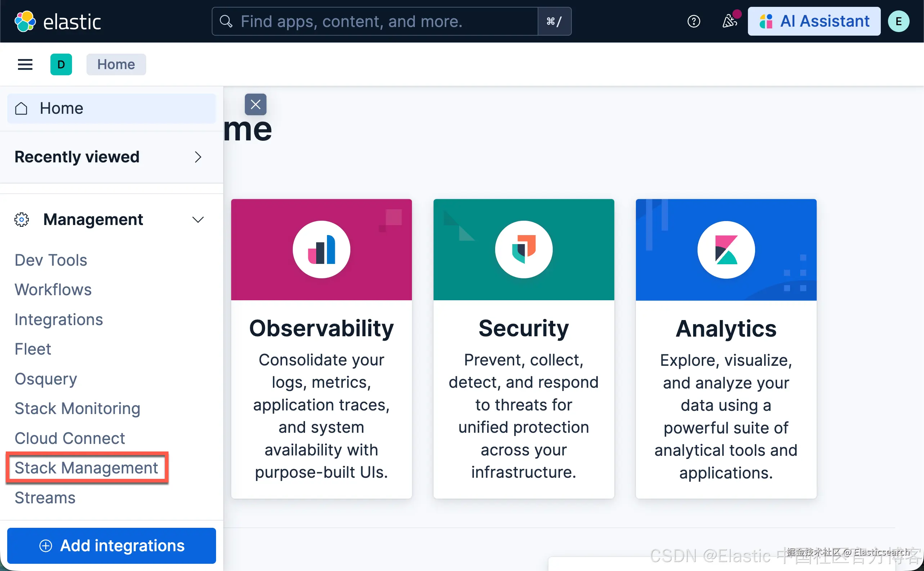Open Dev Tools from Management
This screenshot has width=924, height=571.
pyautogui.click(x=51, y=260)
